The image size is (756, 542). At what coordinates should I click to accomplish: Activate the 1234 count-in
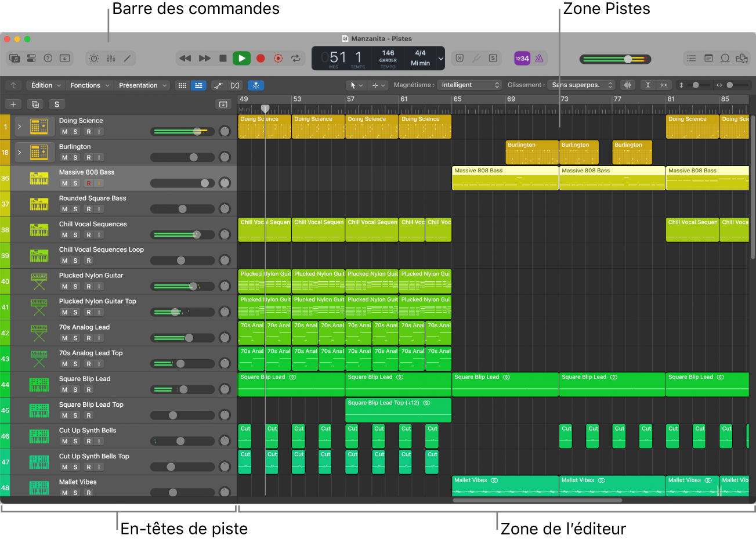(x=522, y=58)
